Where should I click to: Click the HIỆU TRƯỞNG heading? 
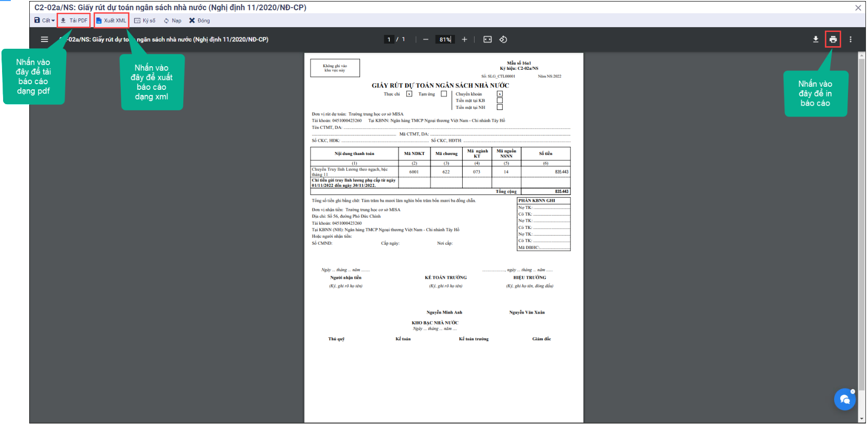(x=530, y=278)
